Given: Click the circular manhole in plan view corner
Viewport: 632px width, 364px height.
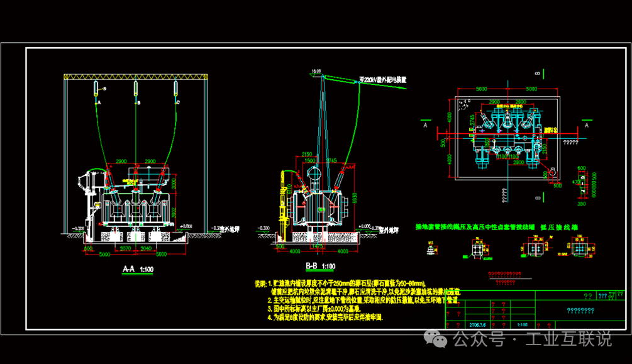Looking at the screenshot, I should pos(553,172).
